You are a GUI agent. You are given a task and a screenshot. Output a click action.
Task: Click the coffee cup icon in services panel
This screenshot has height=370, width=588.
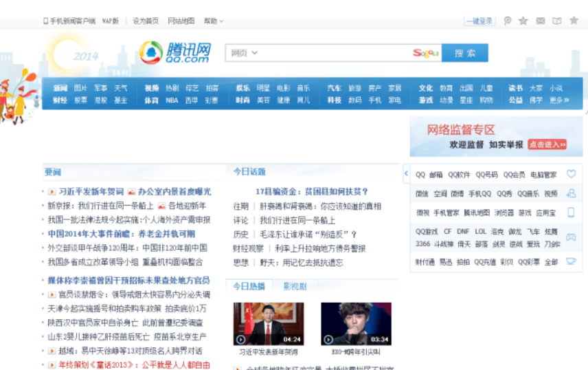tap(571, 262)
